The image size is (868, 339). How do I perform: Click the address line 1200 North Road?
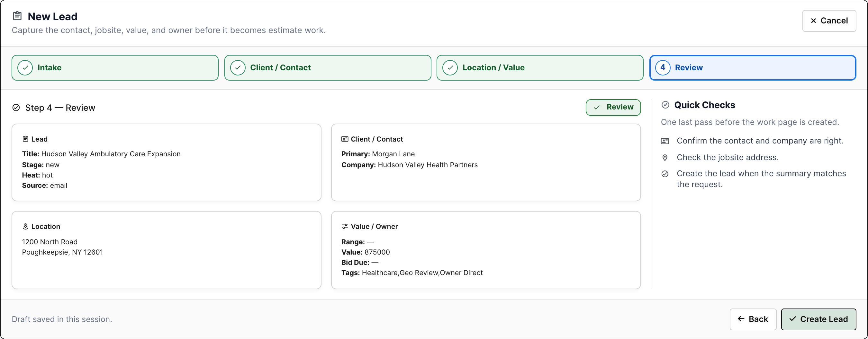[x=50, y=242]
